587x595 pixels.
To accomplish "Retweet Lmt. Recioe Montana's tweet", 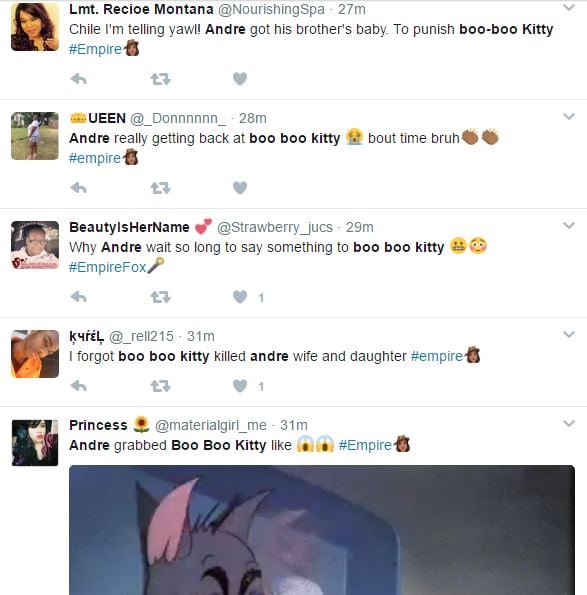I will pyautogui.click(x=161, y=79).
